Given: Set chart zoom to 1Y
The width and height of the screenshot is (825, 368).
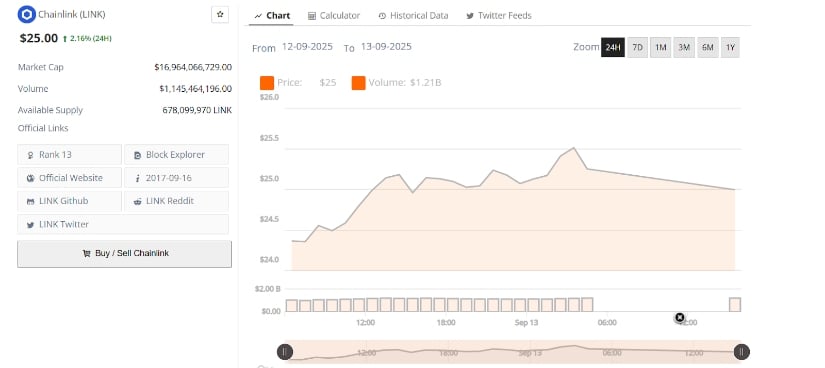Looking at the screenshot, I should pos(730,47).
